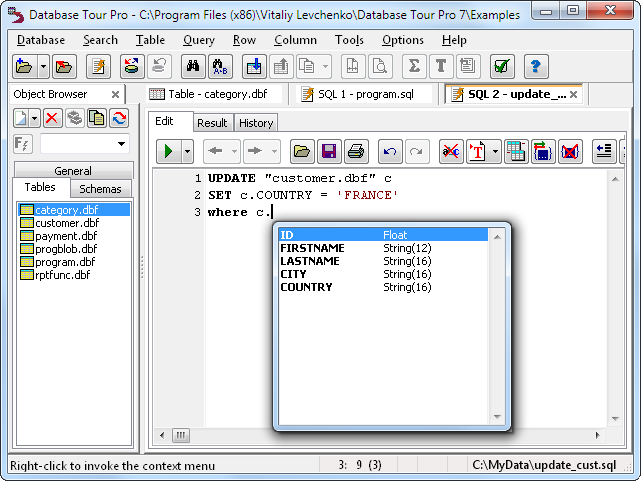This screenshot has height=481, width=641.
Task: Switch to the Schemas tab
Action: pos(101,189)
